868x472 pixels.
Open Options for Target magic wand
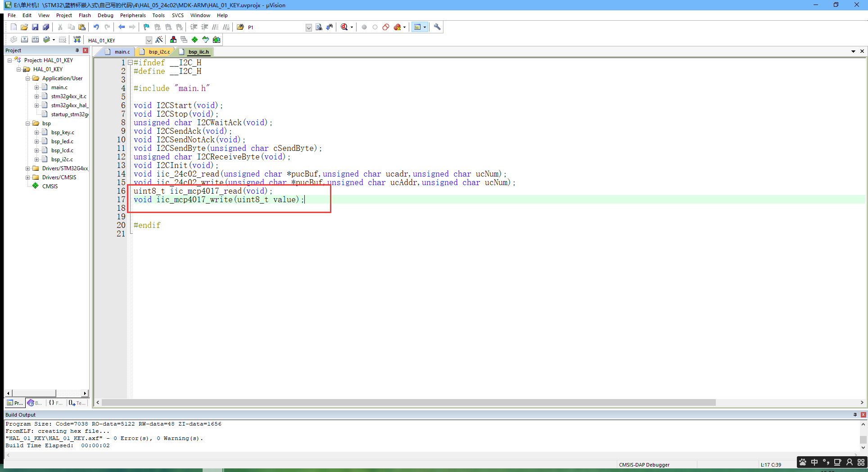pyautogui.click(x=159, y=40)
